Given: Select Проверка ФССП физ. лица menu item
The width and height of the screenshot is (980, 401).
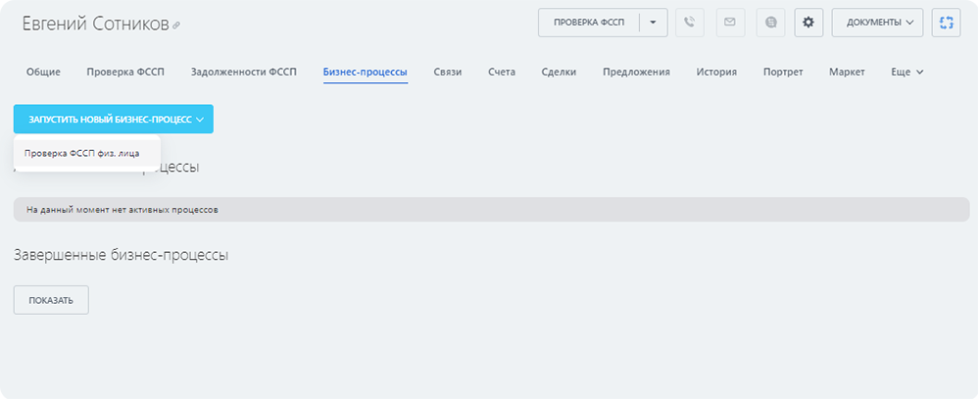Looking at the screenshot, I should [x=82, y=153].
